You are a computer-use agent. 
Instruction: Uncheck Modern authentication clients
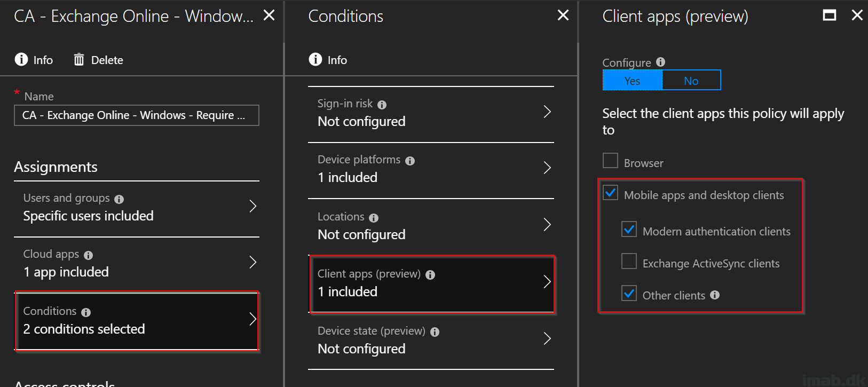pyautogui.click(x=629, y=229)
